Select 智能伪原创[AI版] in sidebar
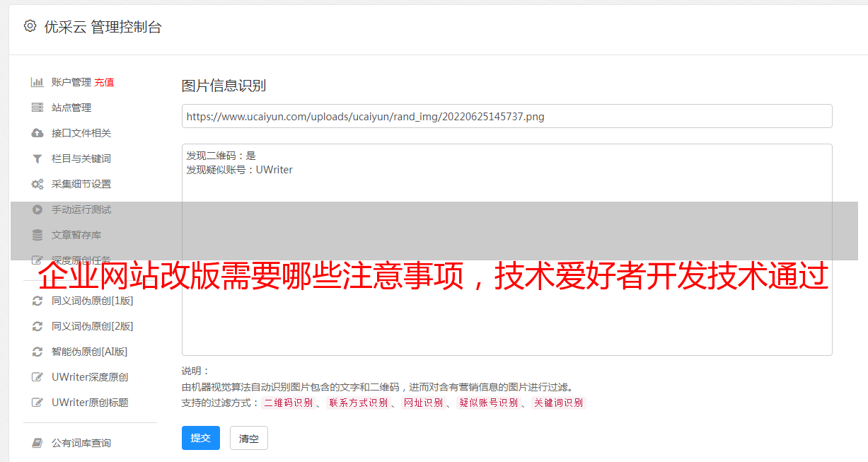868x462 pixels. pyautogui.click(x=90, y=352)
